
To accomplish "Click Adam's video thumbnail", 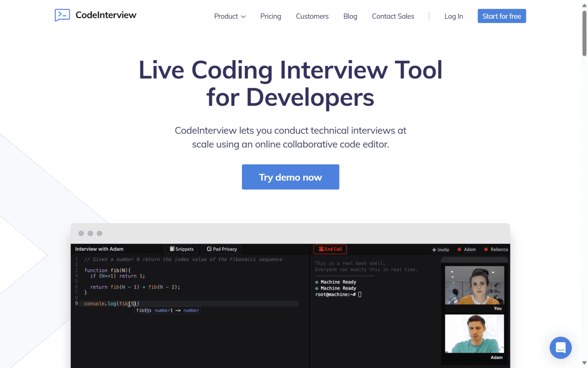I will pyautogui.click(x=474, y=333).
